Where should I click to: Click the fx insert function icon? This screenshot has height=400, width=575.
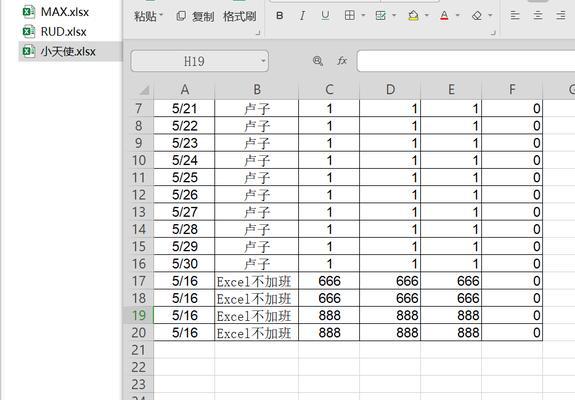tap(342, 61)
